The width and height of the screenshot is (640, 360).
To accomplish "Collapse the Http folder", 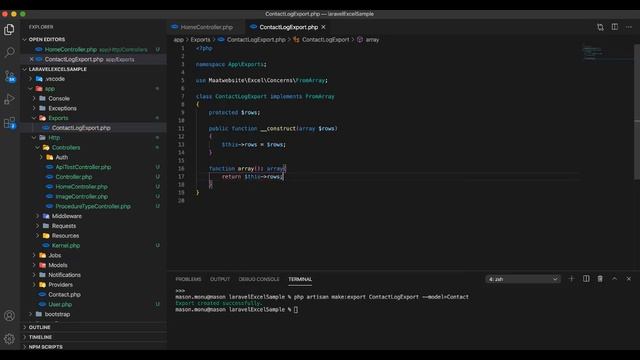I will pos(93,138).
